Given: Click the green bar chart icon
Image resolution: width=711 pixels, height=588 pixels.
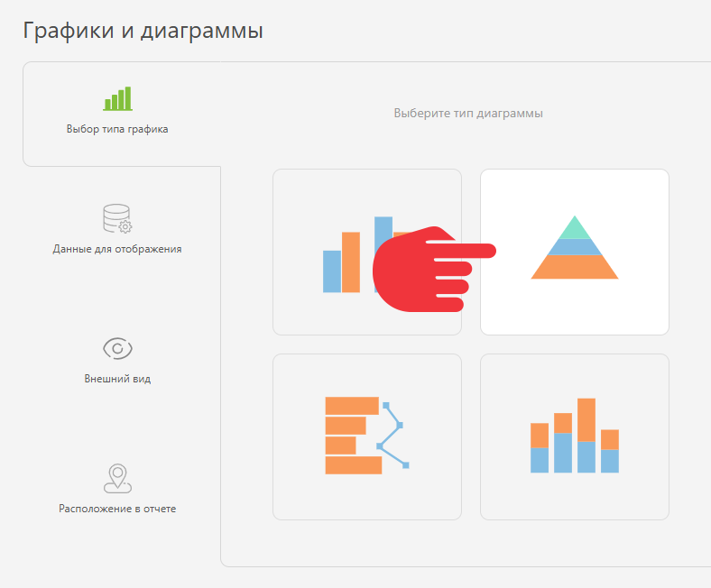Looking at the screenshot, I should [117, 98].
